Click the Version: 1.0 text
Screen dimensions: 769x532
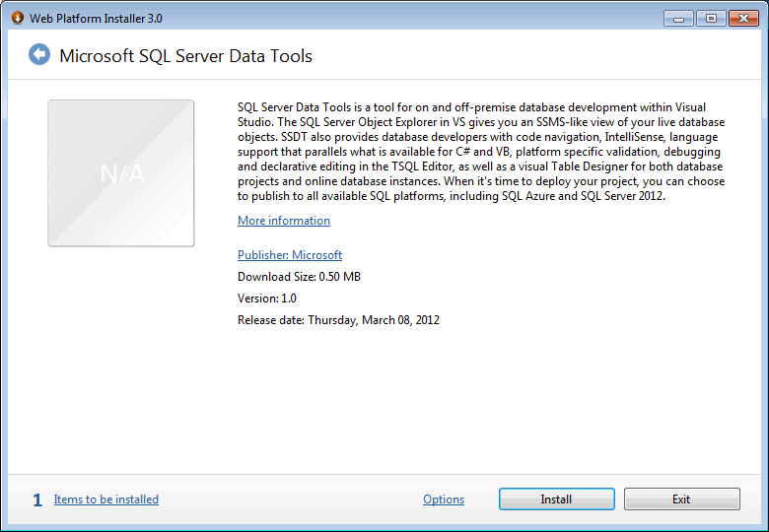tap(267, 299)
